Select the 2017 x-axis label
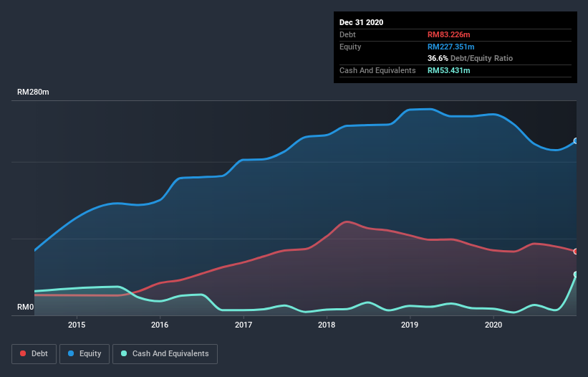Viewport: 588px width, 377px height. 244,325
